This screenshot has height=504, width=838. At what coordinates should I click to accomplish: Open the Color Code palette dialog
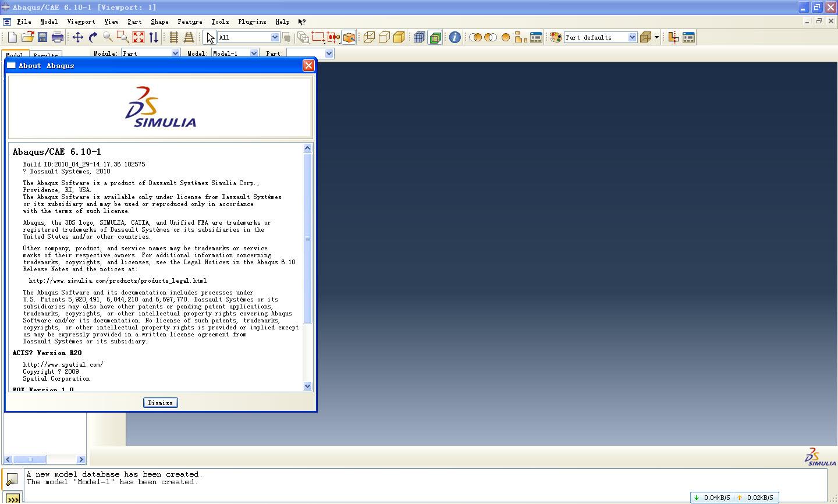[556, 37]
